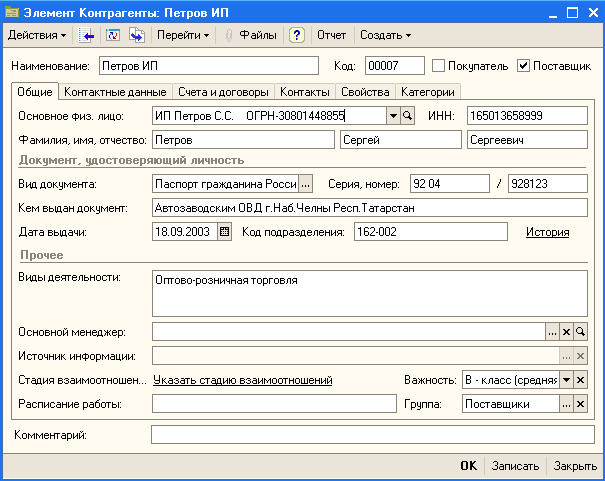Open the История link
This screenshot has height=481, width=605.
[548, 232]
